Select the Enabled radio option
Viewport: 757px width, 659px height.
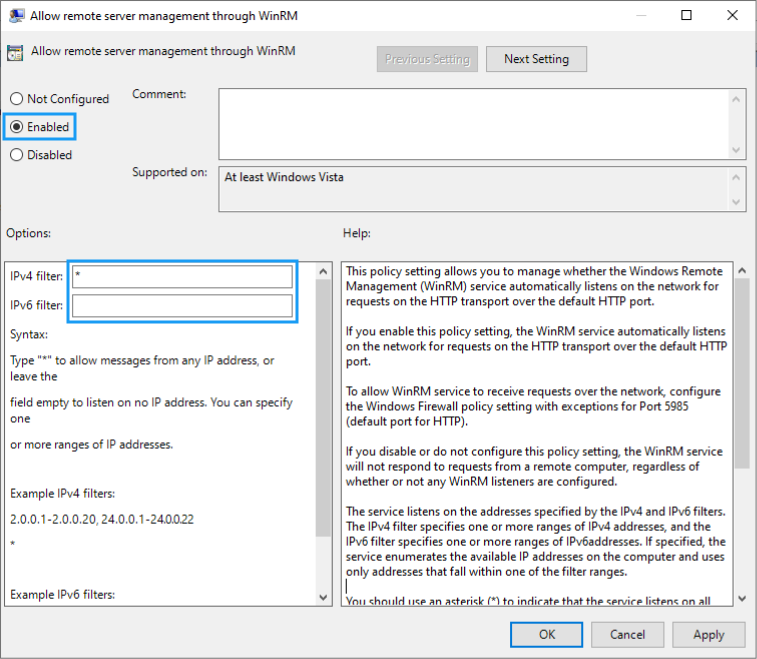click(16, 127)
